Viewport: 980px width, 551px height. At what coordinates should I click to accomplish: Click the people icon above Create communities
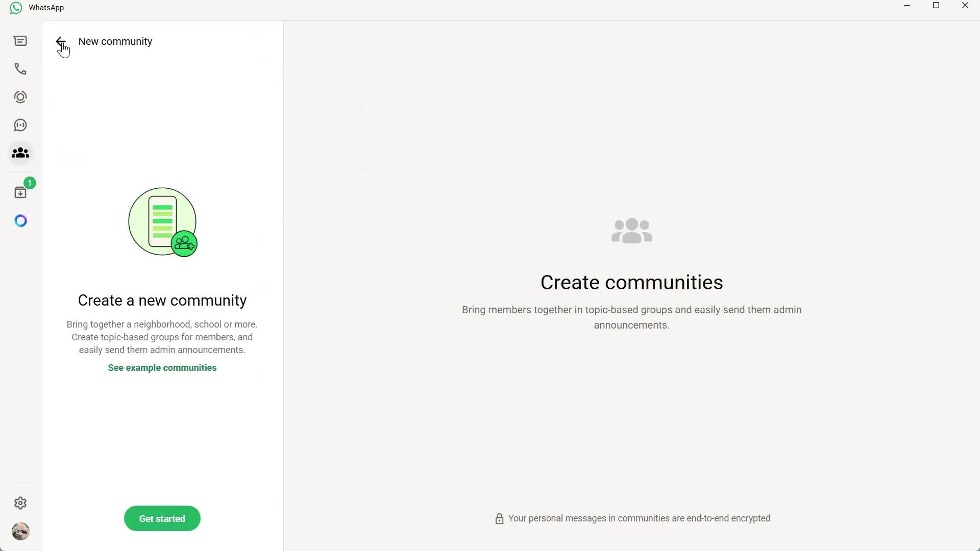(x=631, y=231)
